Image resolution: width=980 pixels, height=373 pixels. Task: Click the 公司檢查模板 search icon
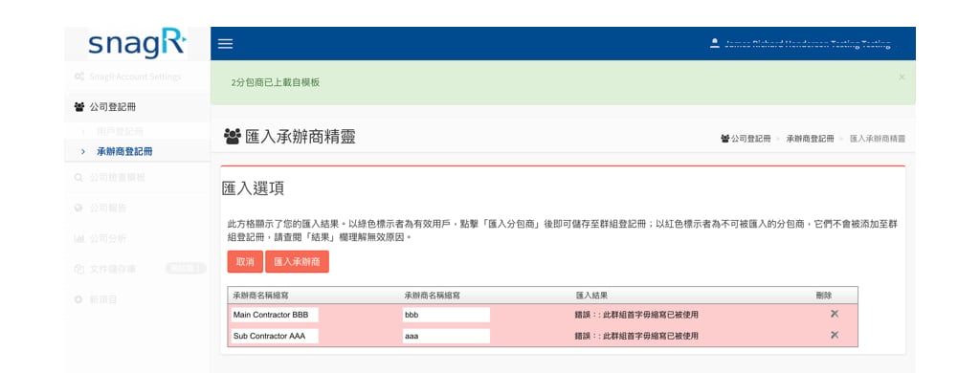(78, 178)
